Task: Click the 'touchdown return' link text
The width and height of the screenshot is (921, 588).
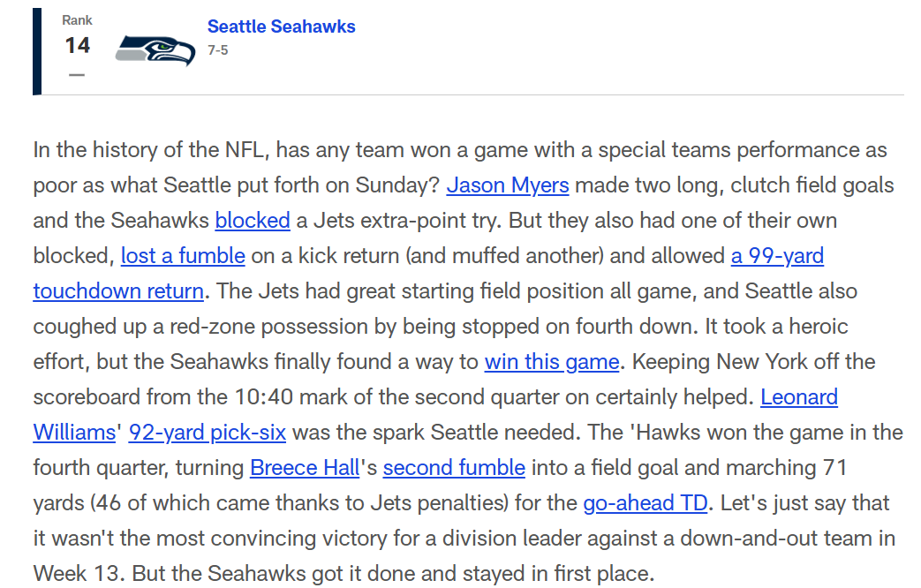Action: [118, 291]
